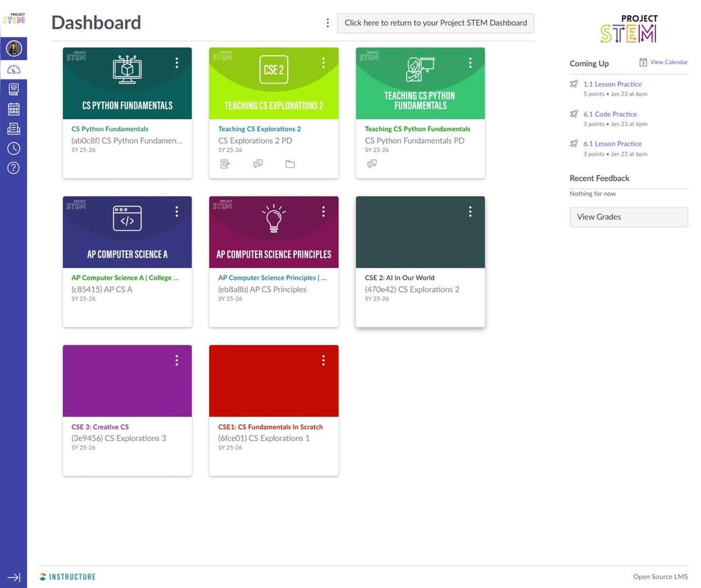Open the Help question mark icon
The image size is (701, 588).
pos(13,168)
